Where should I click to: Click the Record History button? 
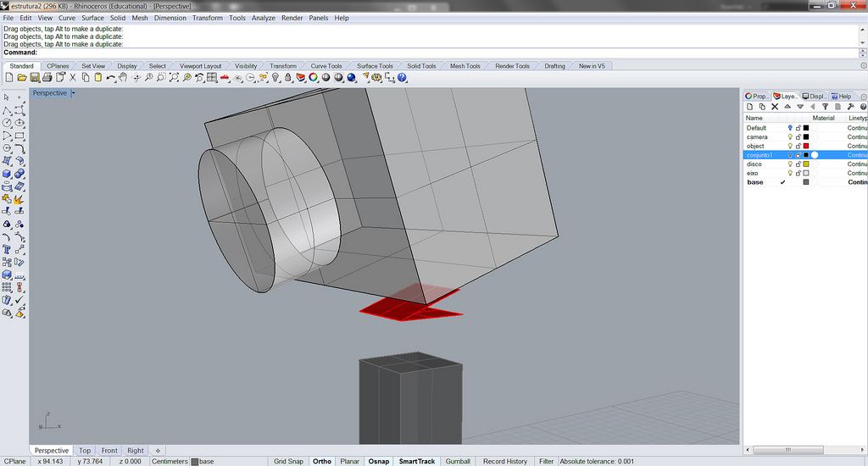[505, 461]
